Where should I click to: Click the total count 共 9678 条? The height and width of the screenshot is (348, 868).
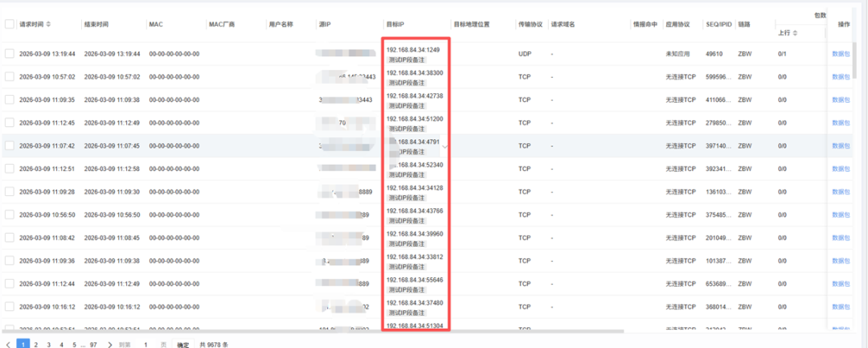(x=214, y=344)
